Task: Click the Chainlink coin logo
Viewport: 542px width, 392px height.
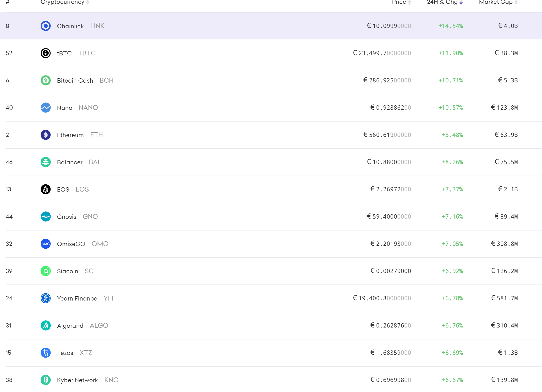Action: 45,26
